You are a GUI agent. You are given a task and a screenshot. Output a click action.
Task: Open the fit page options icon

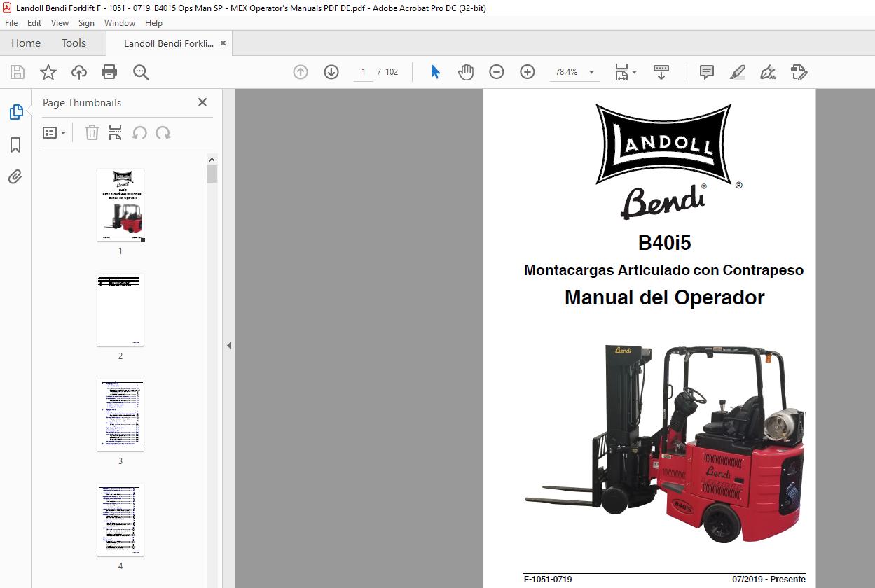tap(625, 72)
